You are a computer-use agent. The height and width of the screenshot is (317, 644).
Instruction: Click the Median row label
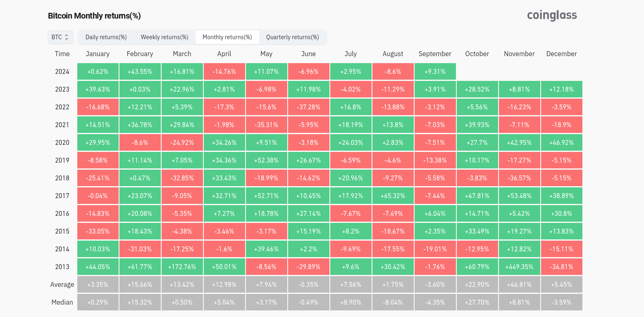62,303
